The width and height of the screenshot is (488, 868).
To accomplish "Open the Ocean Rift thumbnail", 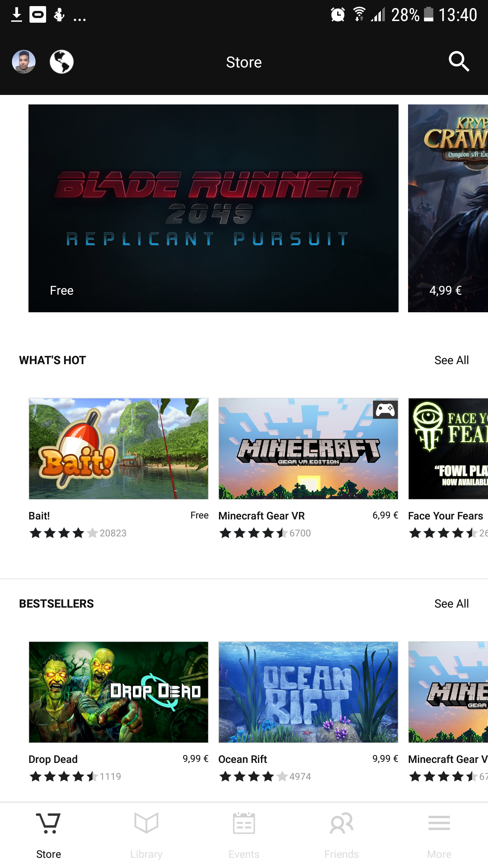I will [308, 692].
